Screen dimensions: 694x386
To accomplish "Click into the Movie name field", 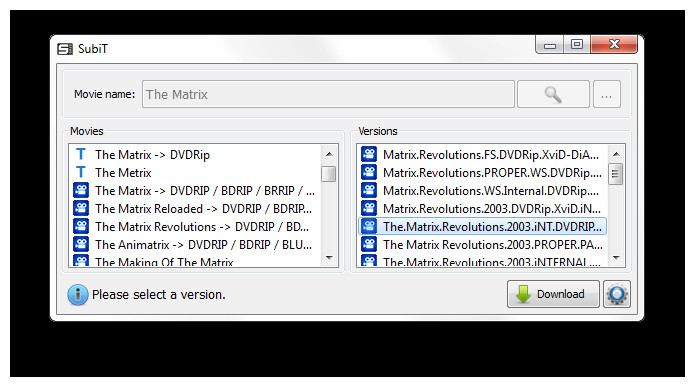I will 328,94.
